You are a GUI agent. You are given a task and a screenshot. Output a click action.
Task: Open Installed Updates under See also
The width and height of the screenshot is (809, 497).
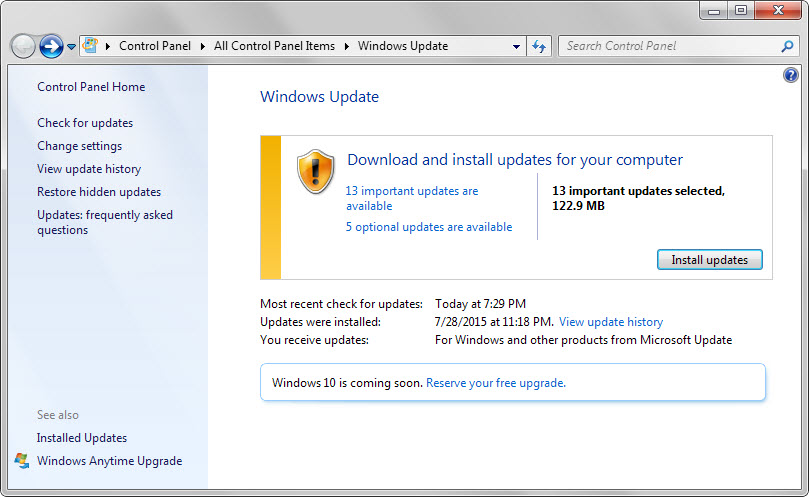82,438
